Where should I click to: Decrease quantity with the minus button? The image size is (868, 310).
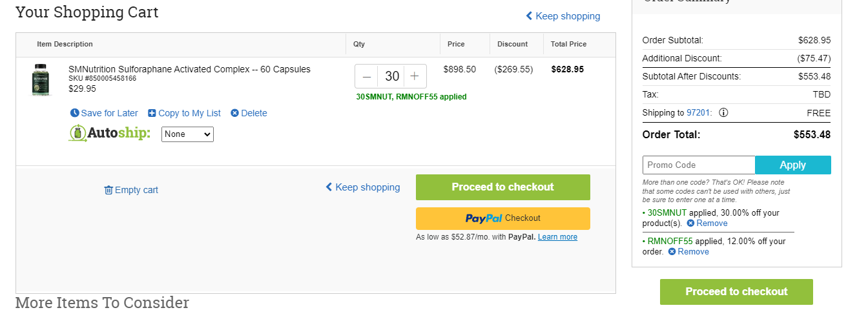pos(367,76)
